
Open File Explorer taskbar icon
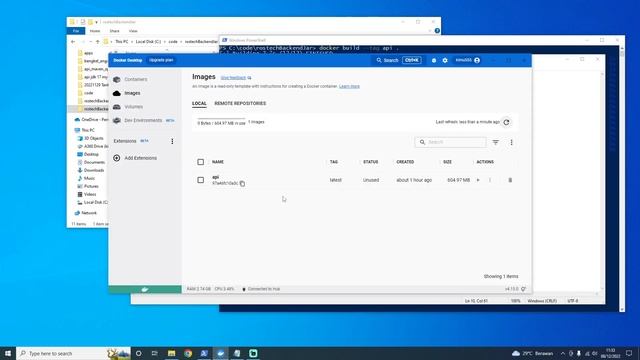(171, 353)
